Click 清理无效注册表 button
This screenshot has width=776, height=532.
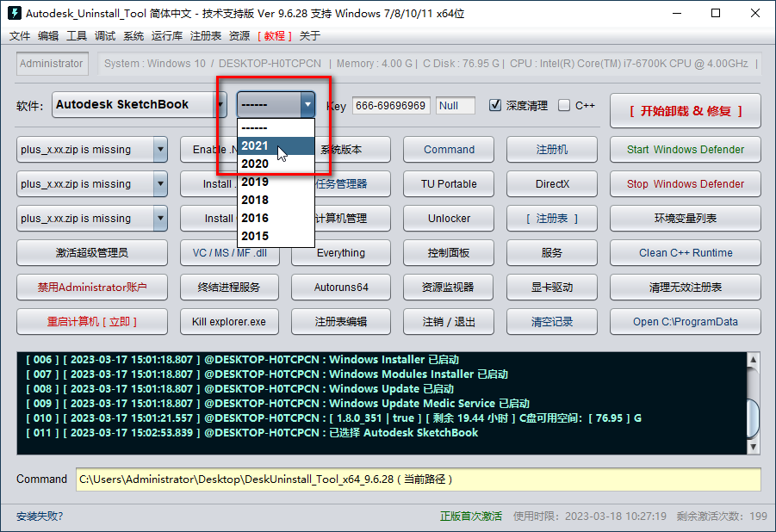[686, 287]
